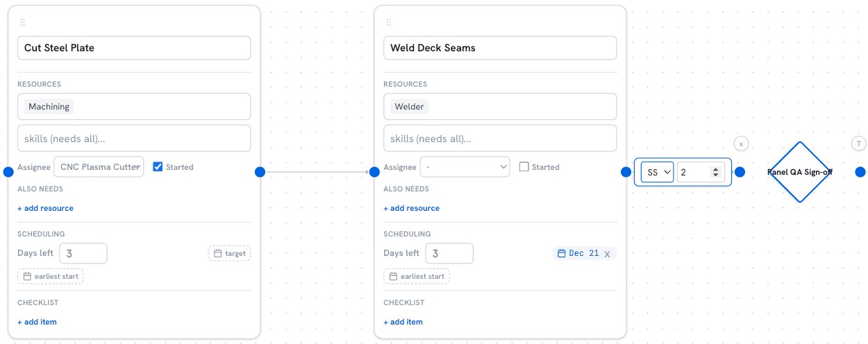Image resolution: width=868 pixels, height=344 pixels.
Task: Click the Cut Steel Plate title field
Action: 134,48
